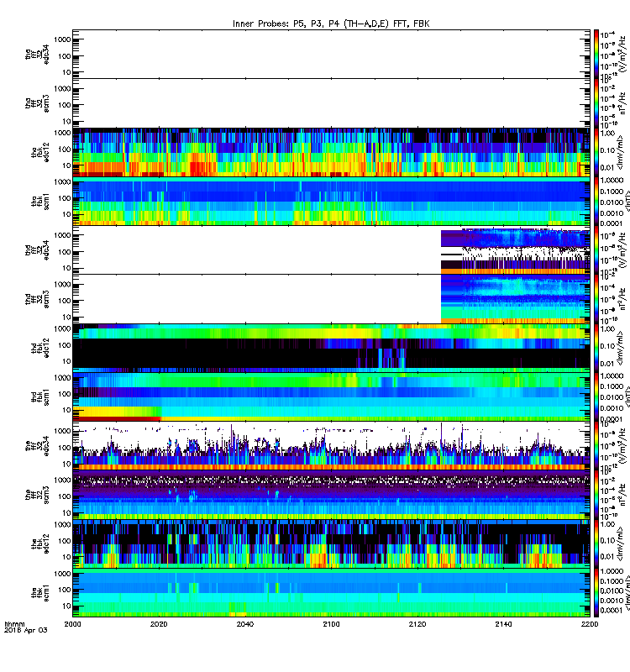
Task: Click the color bar beside tha fbk scm1 panel
Action: click(596, 201)
